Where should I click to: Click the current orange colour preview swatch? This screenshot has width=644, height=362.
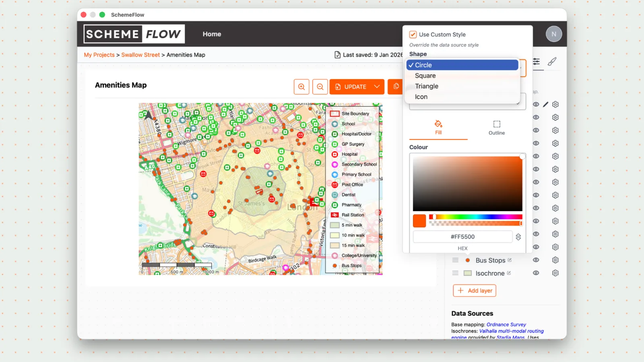pyautogui.click(x=419, y=221)
